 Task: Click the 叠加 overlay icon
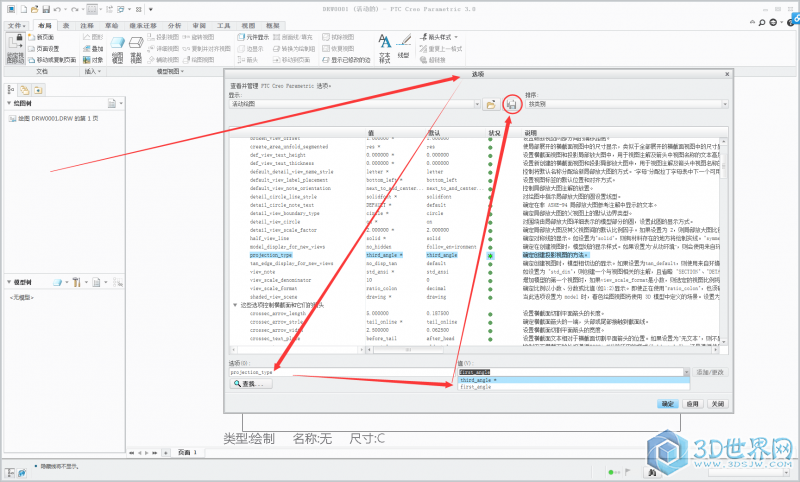tap(87, 48)
